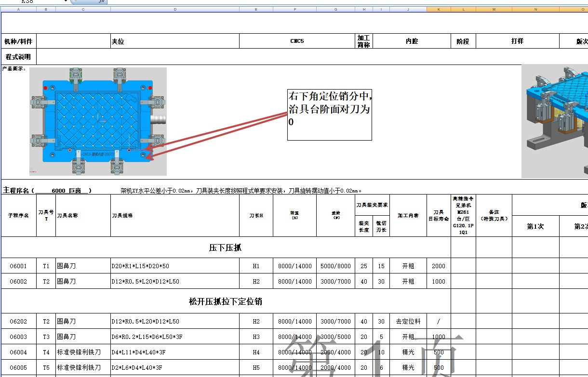Click the 主程序名 6000 巨岗 cell
This screenshot has height=377, width=588.
pos(53,189)
